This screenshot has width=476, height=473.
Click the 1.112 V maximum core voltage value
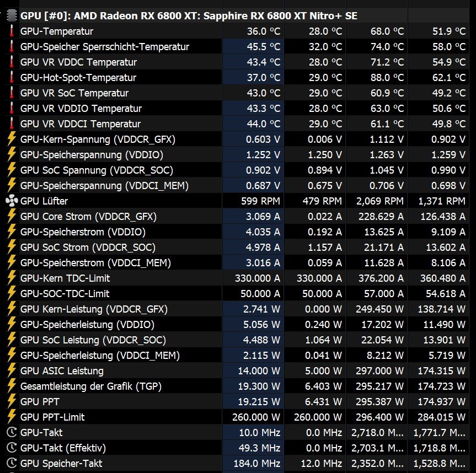coord(387,139)
